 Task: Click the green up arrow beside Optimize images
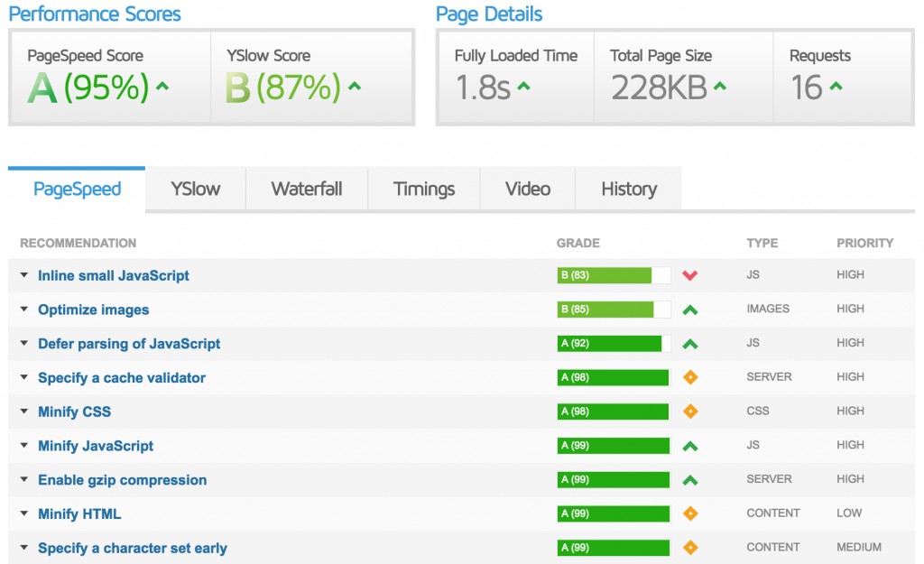tap(690, 310)
